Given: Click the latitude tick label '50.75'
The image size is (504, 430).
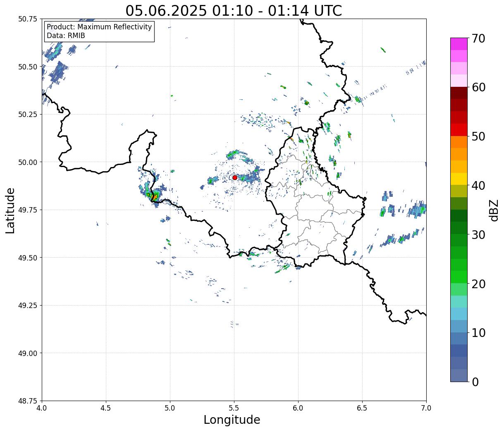Looking at the screenshot, I should coord(28,19).
